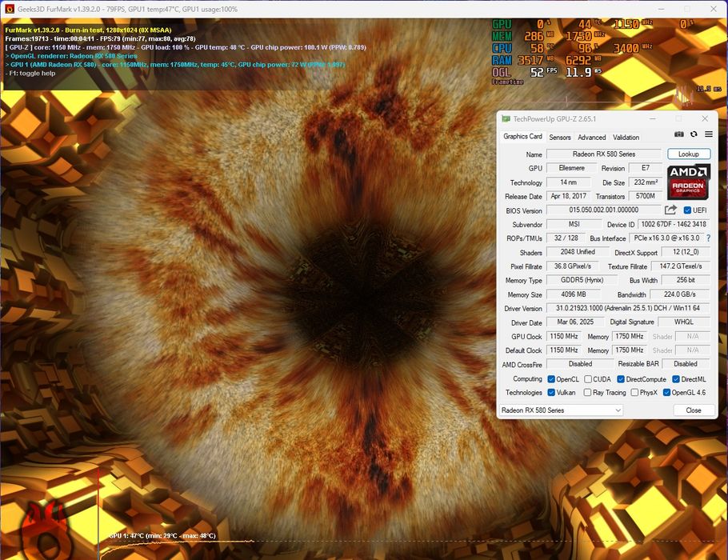728x560 pixels.
Task: Click the GPU-Z refresh icon
Action: click(x=694, y=134)
